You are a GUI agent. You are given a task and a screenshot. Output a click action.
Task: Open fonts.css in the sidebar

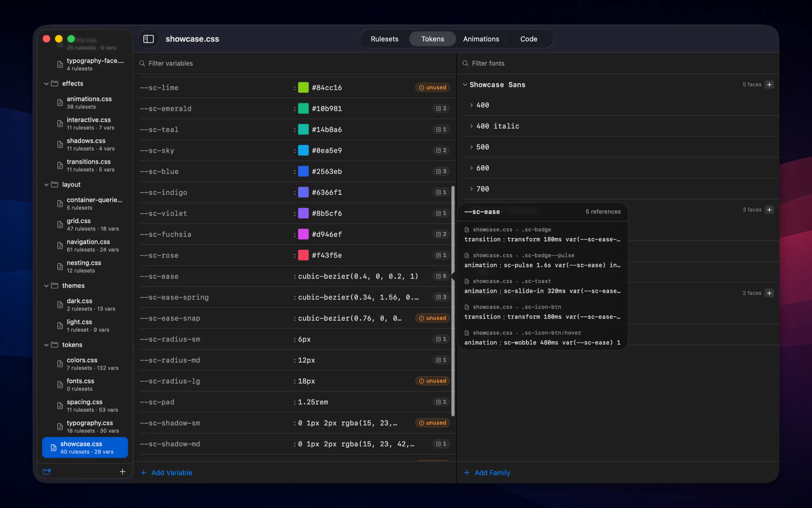pyautogui.click(x=85, y=385)
